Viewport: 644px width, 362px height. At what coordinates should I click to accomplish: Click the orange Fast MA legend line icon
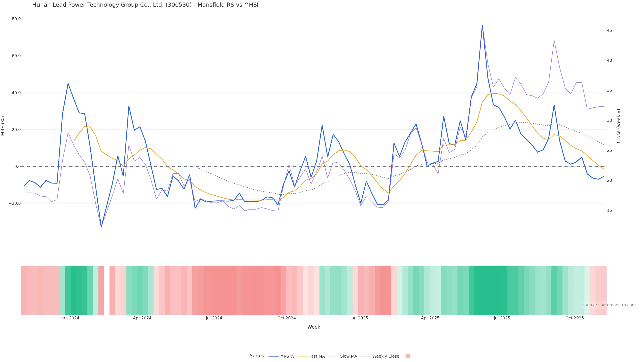click(303, 356)
